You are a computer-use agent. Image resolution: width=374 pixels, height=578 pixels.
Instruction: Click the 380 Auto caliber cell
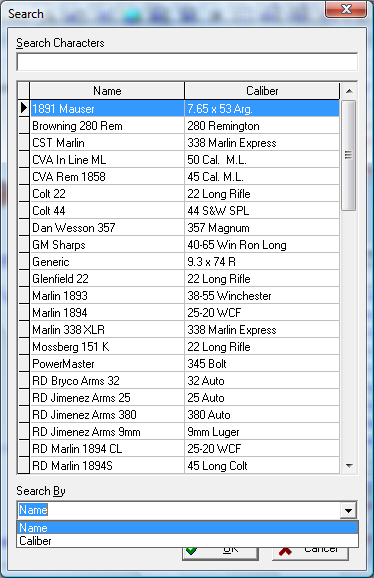click(x=262, y=414)
